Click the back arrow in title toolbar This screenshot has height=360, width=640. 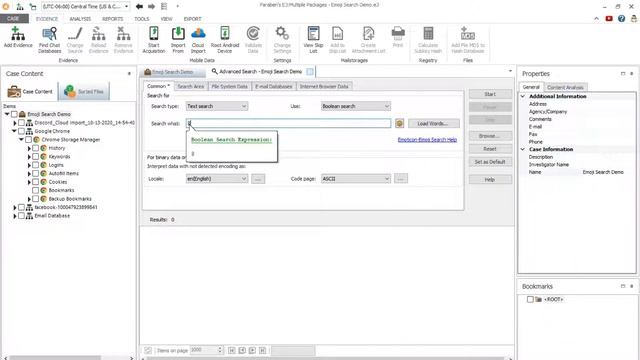coord(139,7)
